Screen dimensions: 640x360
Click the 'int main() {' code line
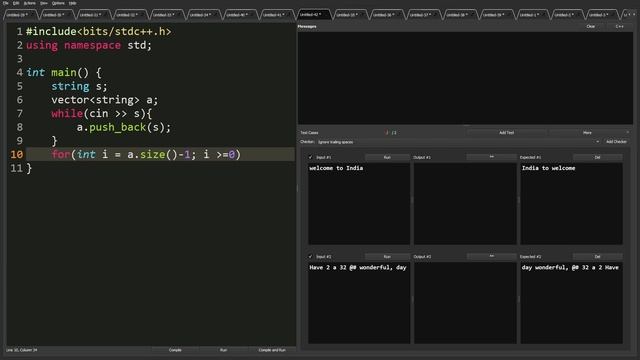64,72
